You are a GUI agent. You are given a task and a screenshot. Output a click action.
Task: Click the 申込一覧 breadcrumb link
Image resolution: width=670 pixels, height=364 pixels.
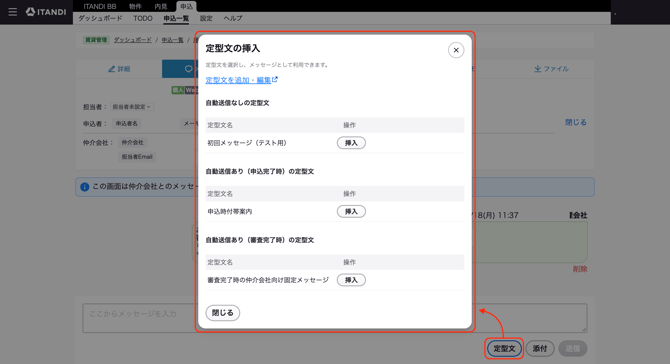(x=172, y=40)
